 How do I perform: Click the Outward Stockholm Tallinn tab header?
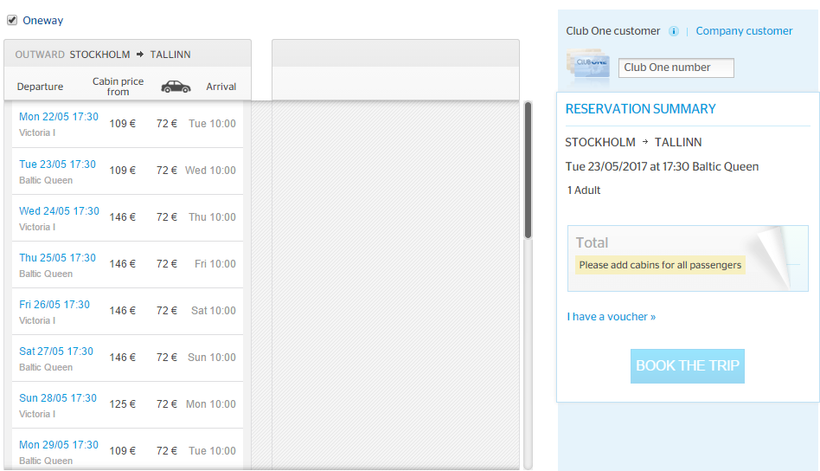tap(127, 54)
